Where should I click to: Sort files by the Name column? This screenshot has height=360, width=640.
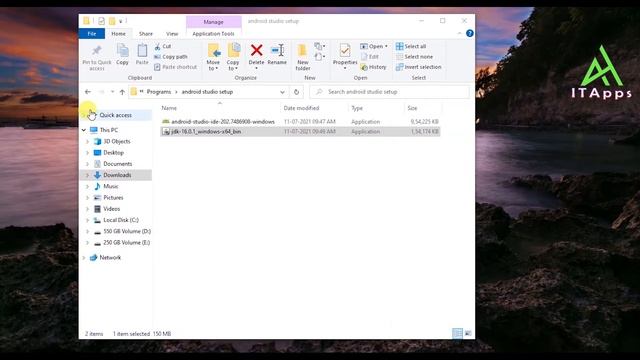tap(220, 108)
